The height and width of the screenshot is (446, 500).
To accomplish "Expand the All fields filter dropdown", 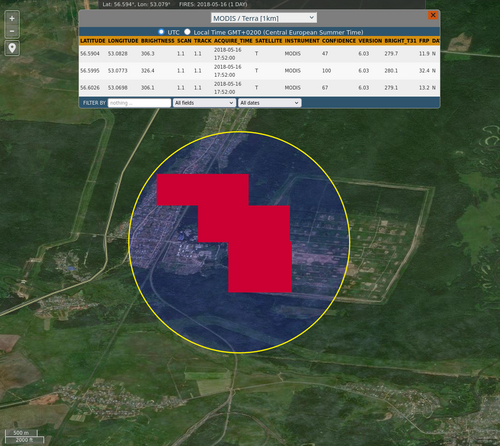I will click(x=204, y=103).
